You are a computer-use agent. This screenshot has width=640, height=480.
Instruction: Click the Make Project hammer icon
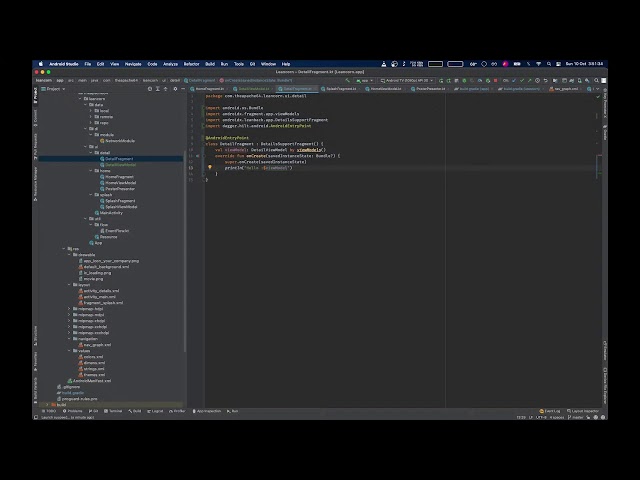pos(347,80)
